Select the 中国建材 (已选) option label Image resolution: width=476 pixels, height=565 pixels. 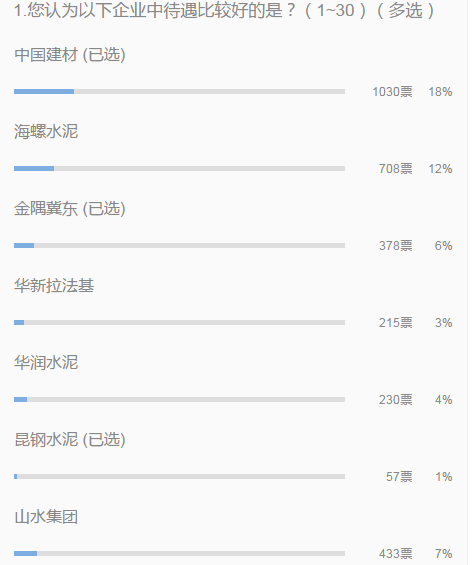pos(70,55)
